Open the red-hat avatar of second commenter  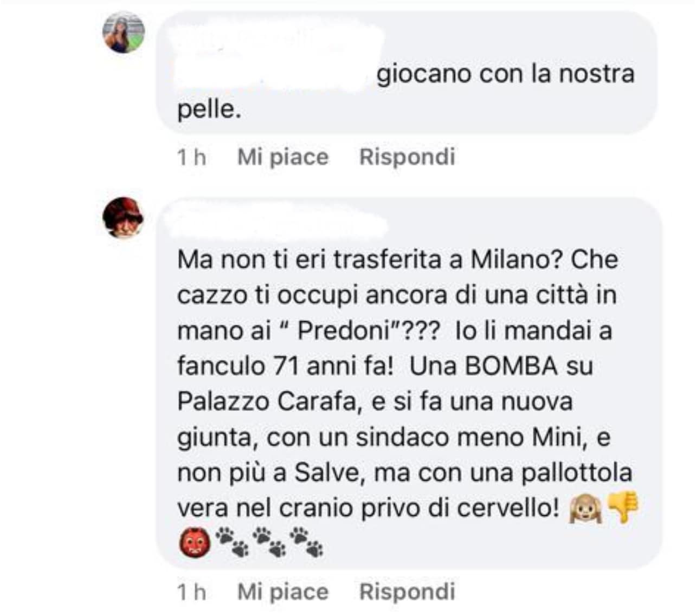tap(124, 218)
